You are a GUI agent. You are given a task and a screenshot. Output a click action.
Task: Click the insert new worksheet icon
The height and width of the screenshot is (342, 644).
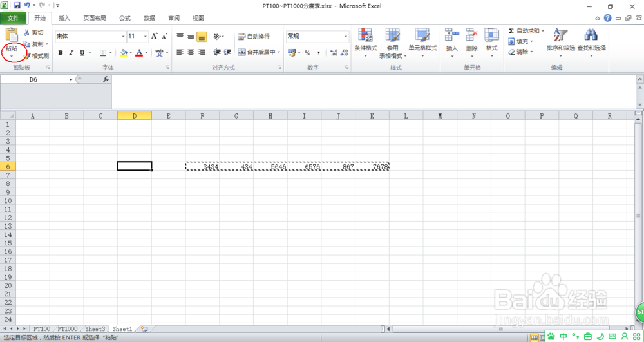[x=144, y=329]
